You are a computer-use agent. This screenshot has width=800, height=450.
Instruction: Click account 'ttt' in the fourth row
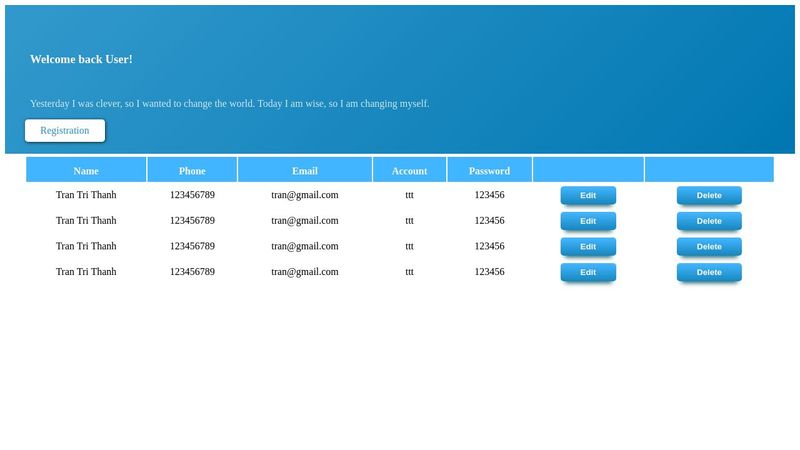tap(410, 271)
